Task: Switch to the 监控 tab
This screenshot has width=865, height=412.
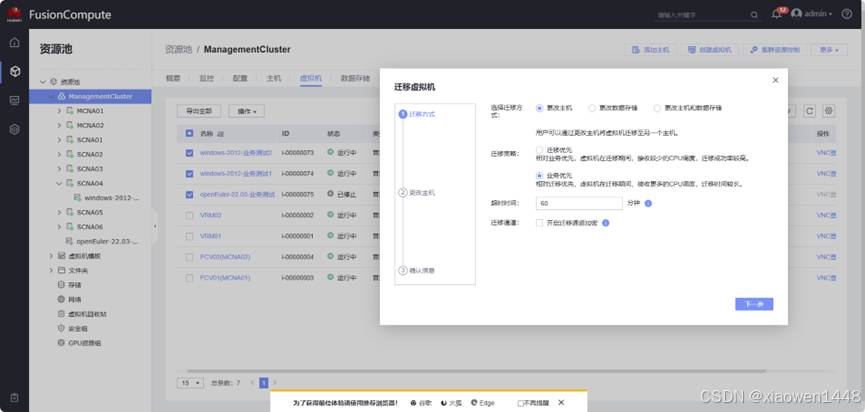Action: [x=207, y=77]
